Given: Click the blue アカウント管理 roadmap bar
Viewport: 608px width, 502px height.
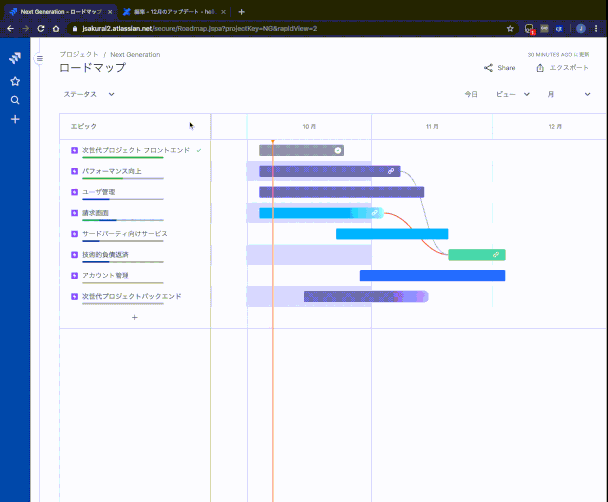Looking at the screenshot, I should click(x=432, y=276).
